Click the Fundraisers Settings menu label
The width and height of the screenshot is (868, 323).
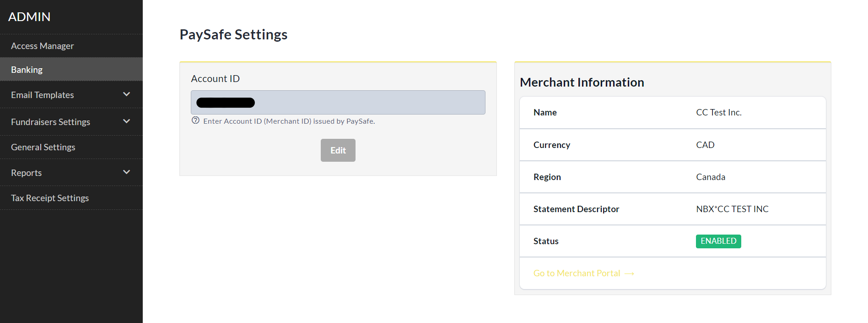50,122
